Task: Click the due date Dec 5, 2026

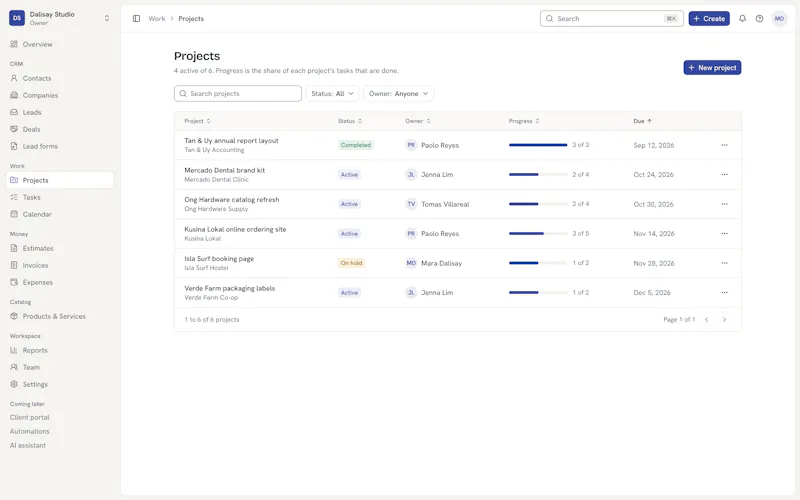Action: 652,293
